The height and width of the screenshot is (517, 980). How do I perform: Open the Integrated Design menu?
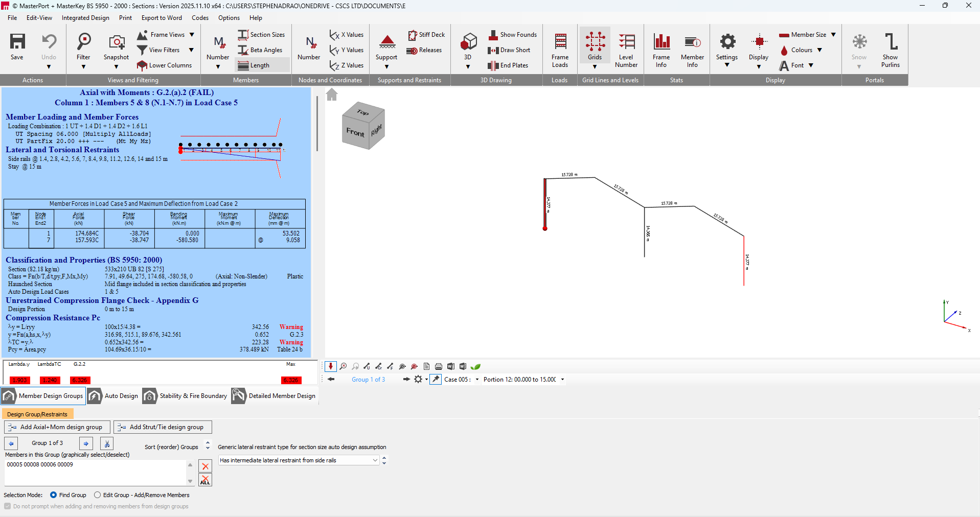click(x=85, y=18)
